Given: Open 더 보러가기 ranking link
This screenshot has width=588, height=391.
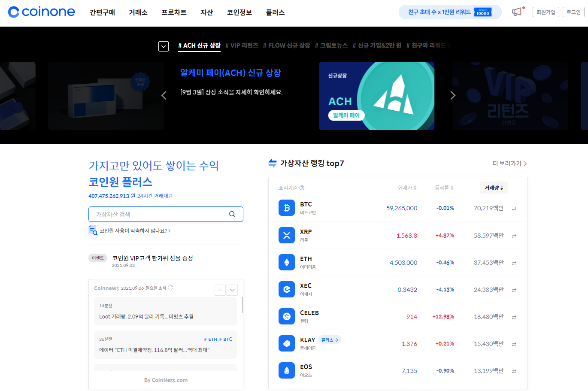Looking at the screenshot, I should pos(510,164).
